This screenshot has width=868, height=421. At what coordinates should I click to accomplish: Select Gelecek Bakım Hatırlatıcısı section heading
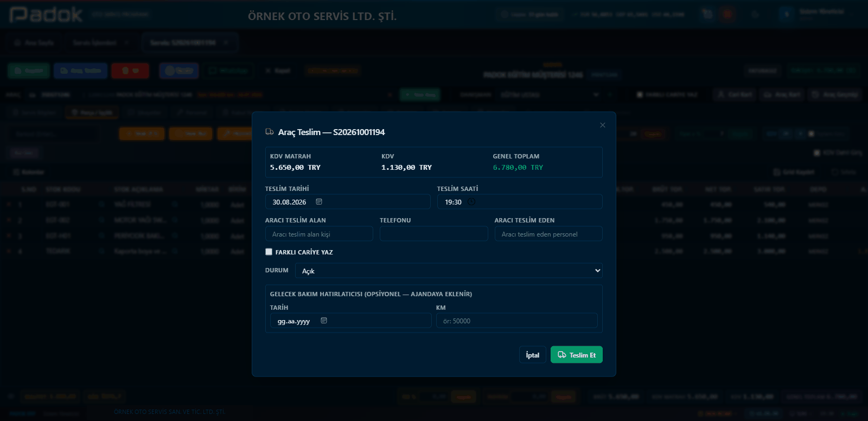pyautogui.click(x=371, y=294)
